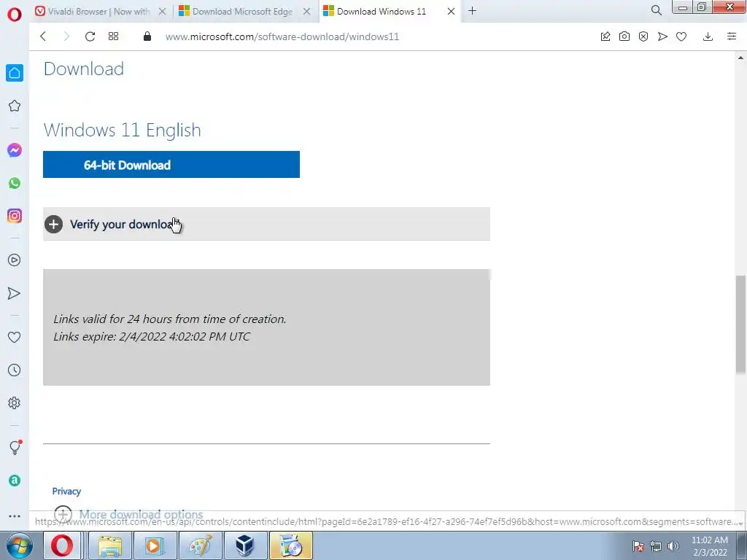The image size is (747, 560).
Task: Go back to previous page
Action: click(43, 36)
